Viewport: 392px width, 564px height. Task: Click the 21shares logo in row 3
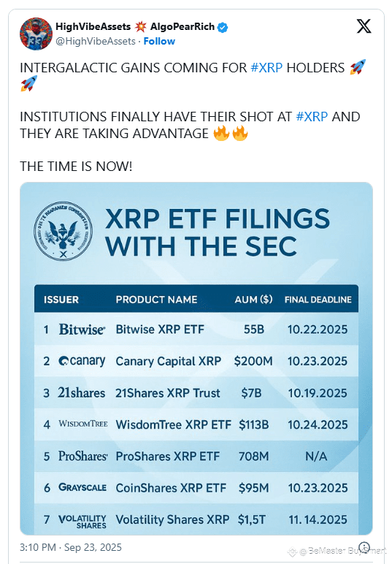[x=81, y=393]
